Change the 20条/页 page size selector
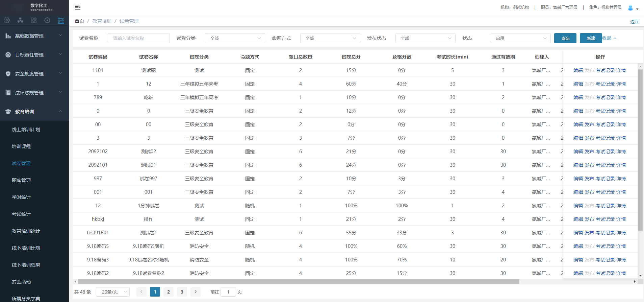 [113, 292]
